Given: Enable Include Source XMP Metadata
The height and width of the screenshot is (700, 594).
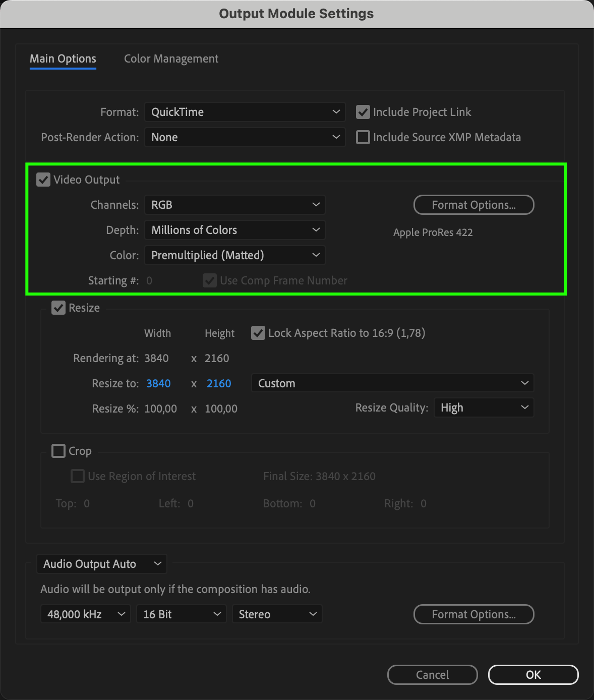Looking at the screenshot, I should coord(363,137).
